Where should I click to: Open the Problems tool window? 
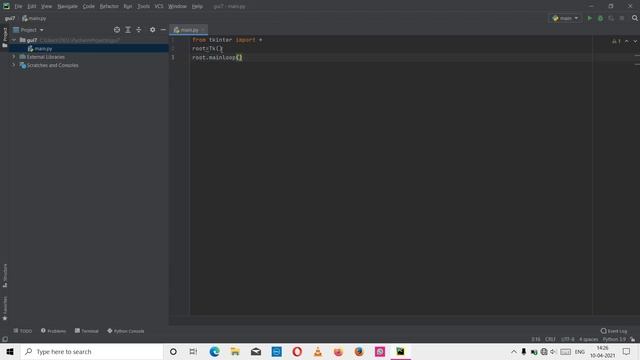pyautogui.click(x=53, y=331)
